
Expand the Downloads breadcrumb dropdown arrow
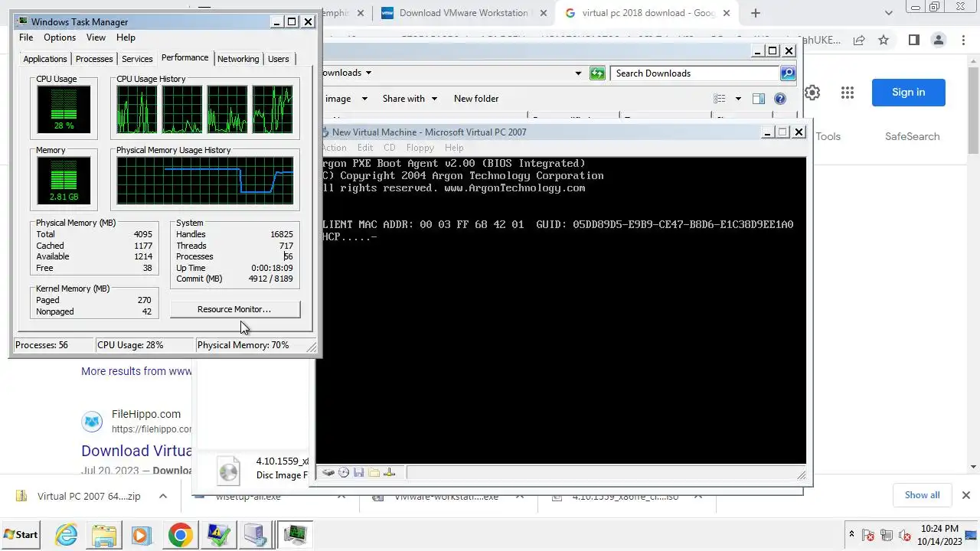tap(368, 73)
